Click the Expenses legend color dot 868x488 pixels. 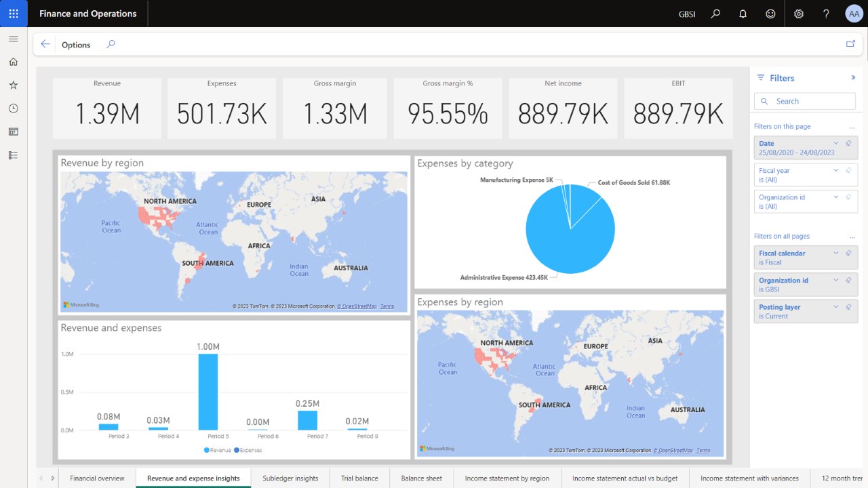[x=237, y=450]
